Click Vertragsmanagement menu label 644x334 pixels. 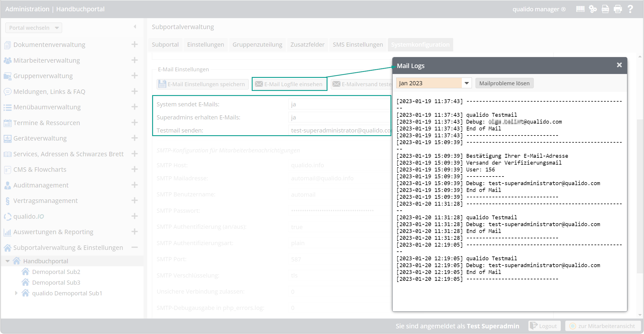coord(45,201)
